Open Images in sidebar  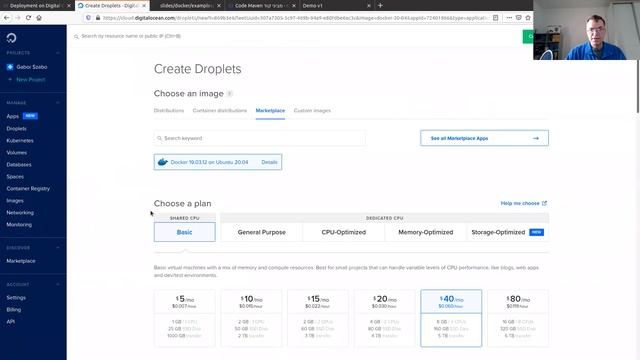15,201
